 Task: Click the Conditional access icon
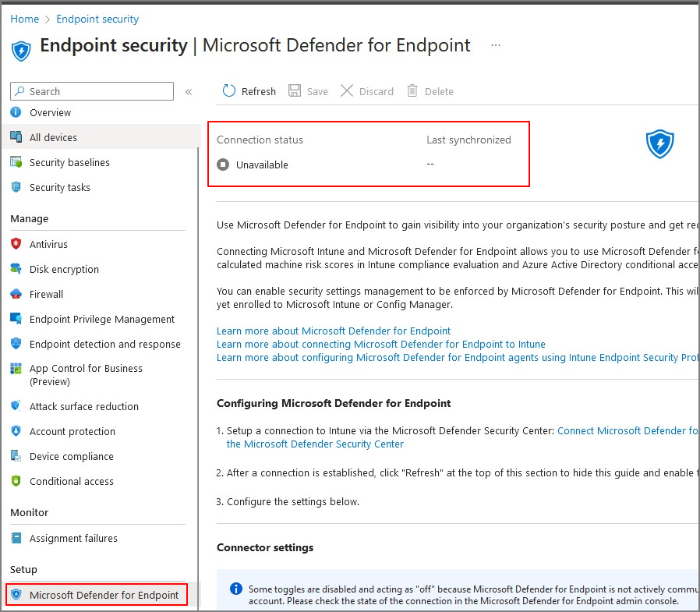[16, 481]
